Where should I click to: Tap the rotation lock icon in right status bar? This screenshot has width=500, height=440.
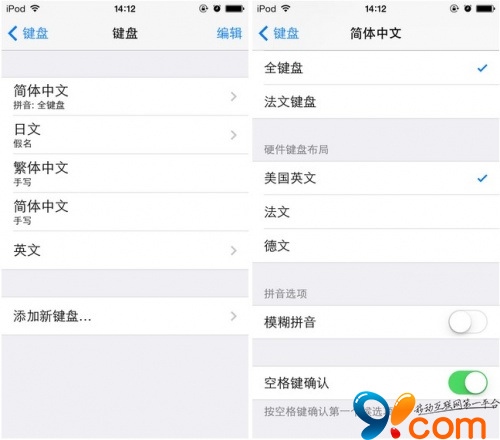[x=454, y=8]
